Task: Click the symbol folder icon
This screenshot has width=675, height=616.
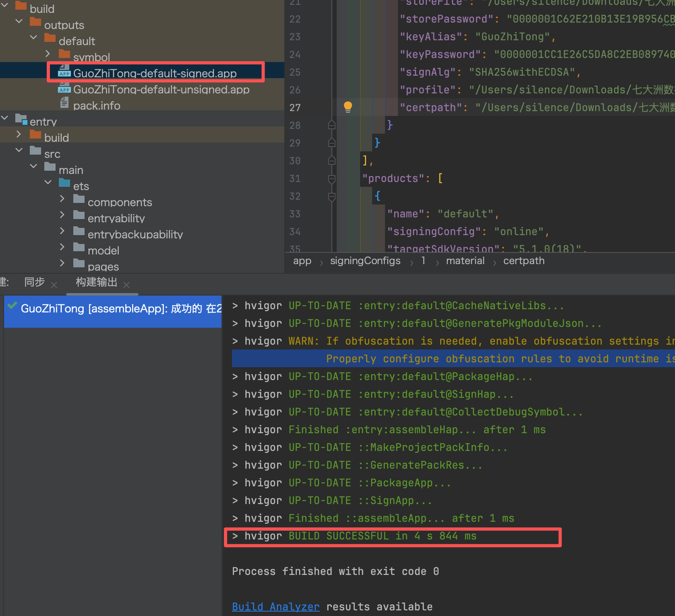Action: pyautogui.click(x=64, y=54)
